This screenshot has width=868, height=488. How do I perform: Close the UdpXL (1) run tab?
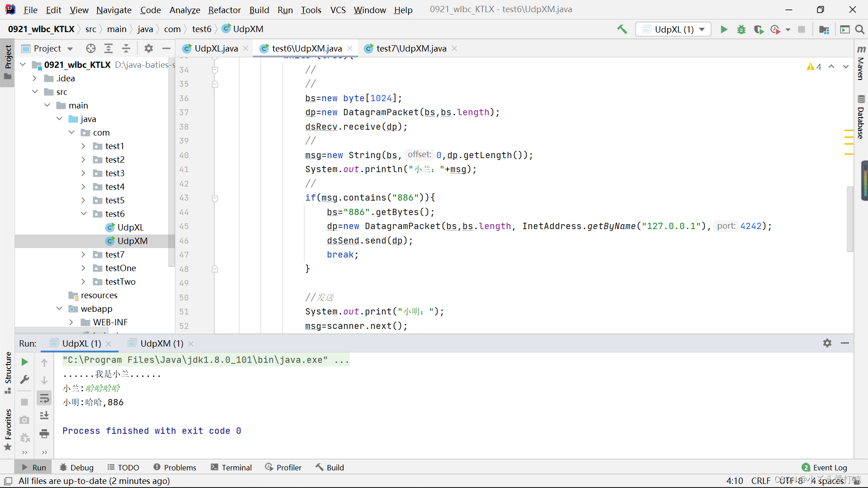click(108, 344)
